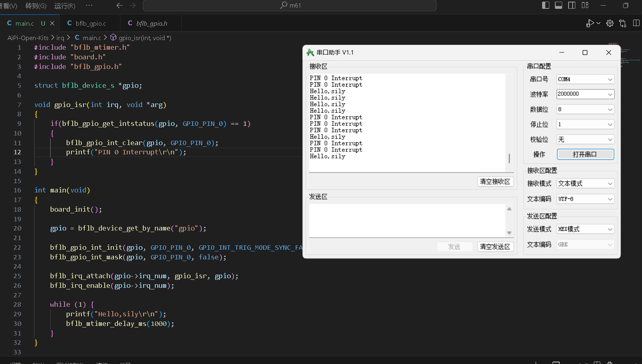Click the printf "Hello,sily" code line
Viewport: 642px width, 364px height.
click(116, 314)
